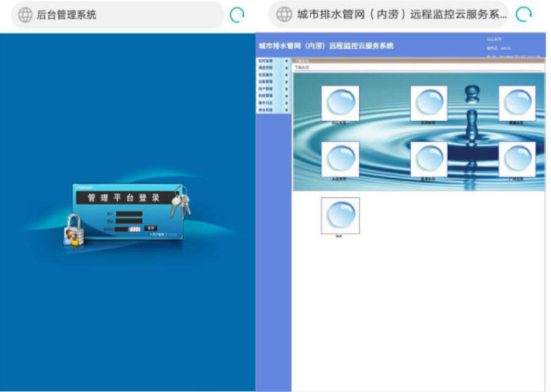This screenshot has width=551, height=392.
Task: Select the middle-row right water droplet icon
Action: point(517,159)
